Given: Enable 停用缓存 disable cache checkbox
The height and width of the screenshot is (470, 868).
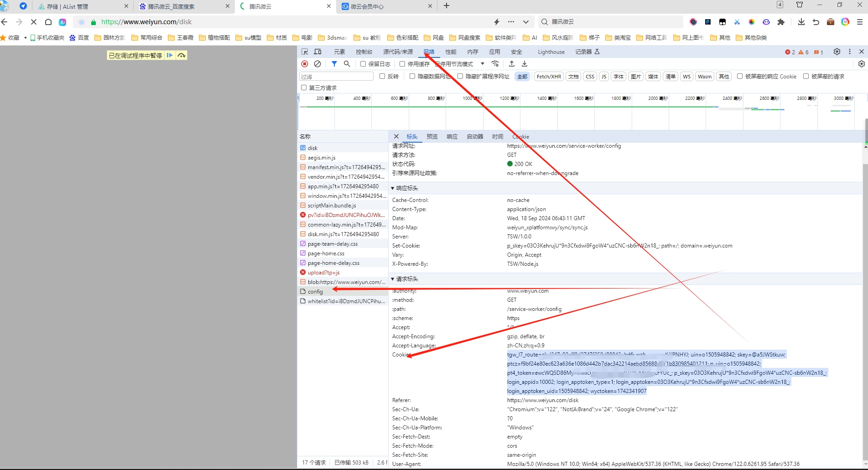Looking at the screenshot, I should [402, 64].
